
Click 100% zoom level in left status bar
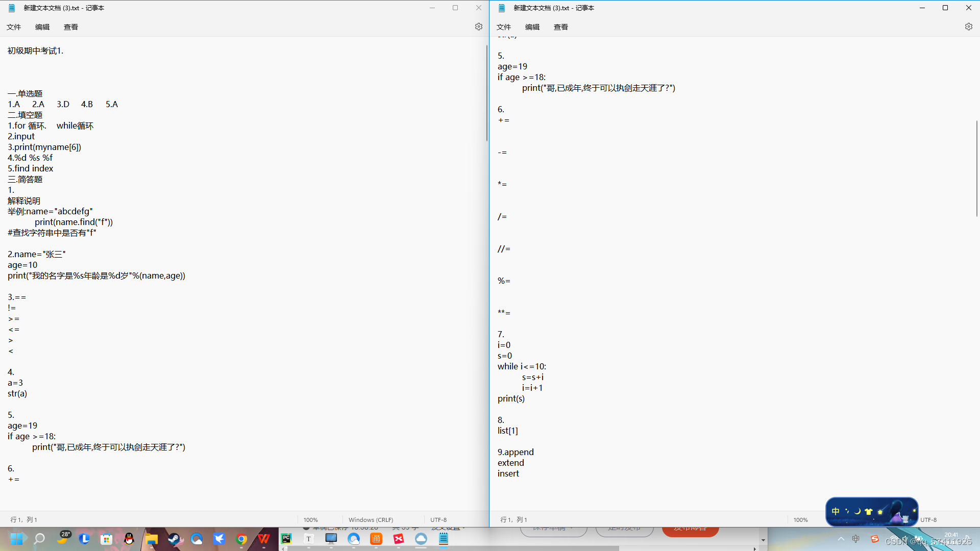click(x=310, y=519)
